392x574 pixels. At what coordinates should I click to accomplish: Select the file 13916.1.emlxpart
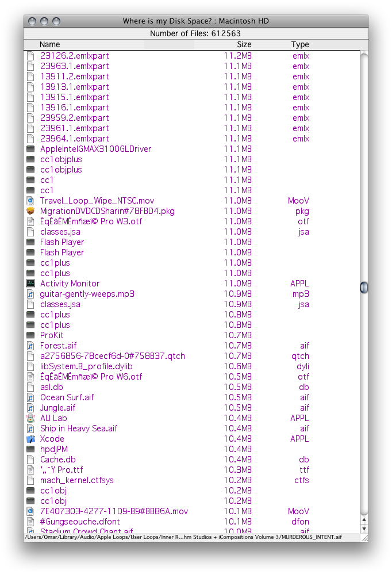75,108
